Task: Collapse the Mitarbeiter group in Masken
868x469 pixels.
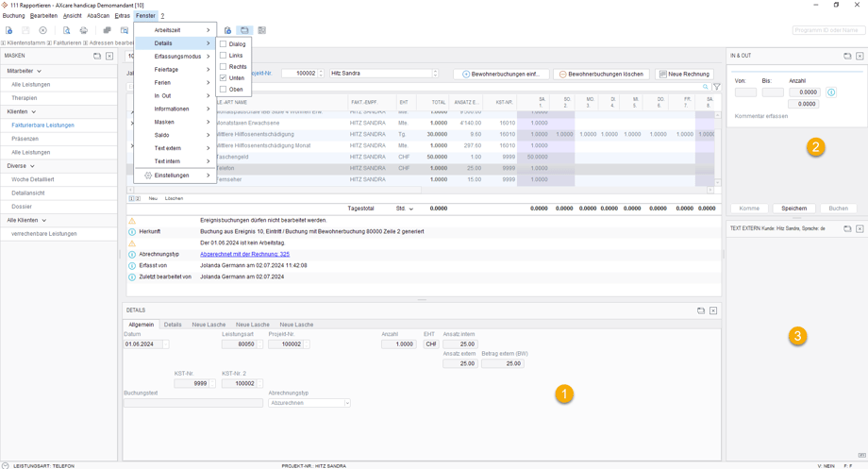Action: point(39,72)
